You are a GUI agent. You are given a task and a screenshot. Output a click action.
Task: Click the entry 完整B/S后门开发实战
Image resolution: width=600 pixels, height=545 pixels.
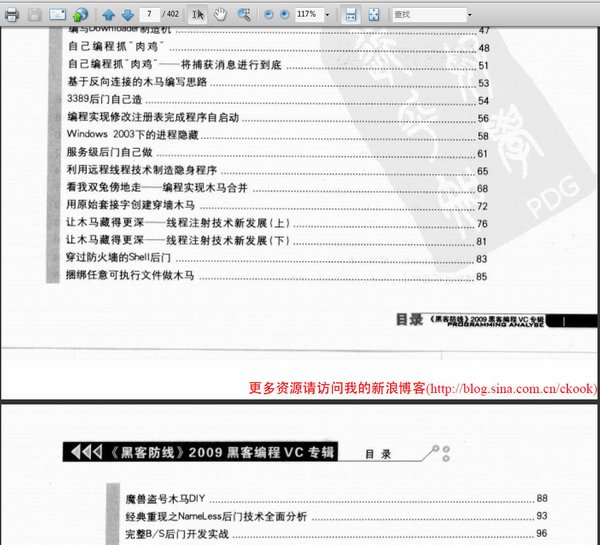[177, 534]
